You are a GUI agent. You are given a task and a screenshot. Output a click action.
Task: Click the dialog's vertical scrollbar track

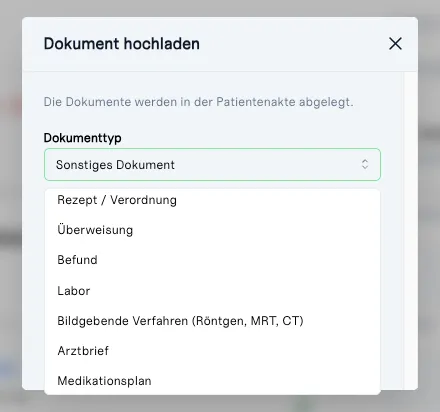pos(410,230)
